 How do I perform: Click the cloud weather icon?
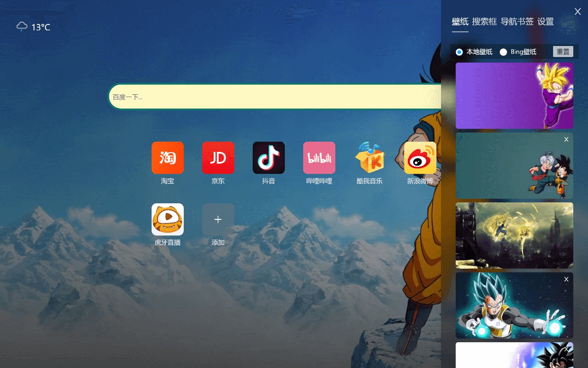tap(22, 27)
